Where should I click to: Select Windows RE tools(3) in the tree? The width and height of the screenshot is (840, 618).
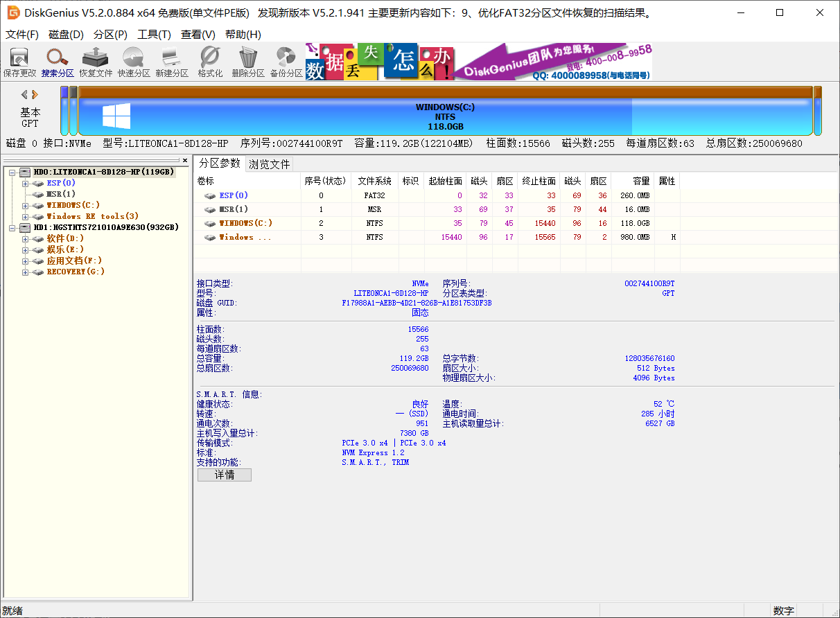(93, 216)
